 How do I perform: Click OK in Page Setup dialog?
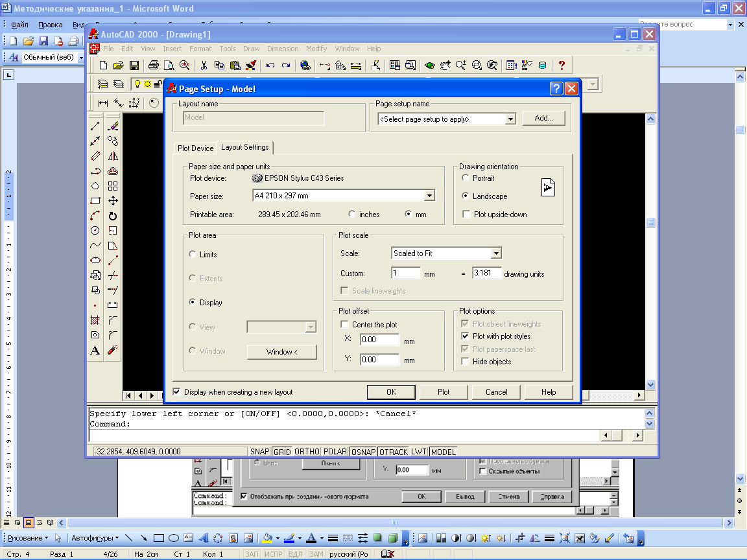pos(391,392)
